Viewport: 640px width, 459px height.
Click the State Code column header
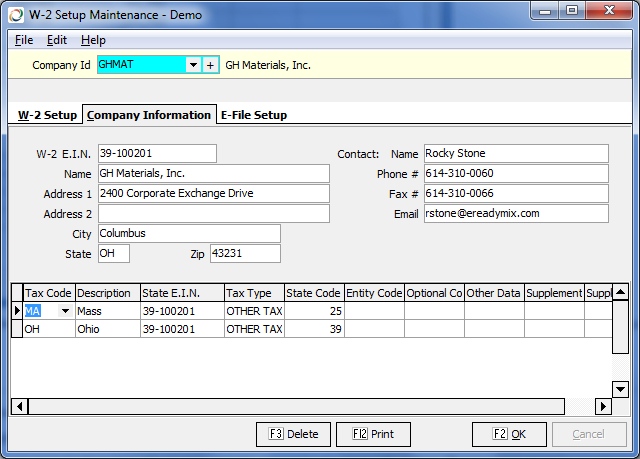[x=313, y=293]
